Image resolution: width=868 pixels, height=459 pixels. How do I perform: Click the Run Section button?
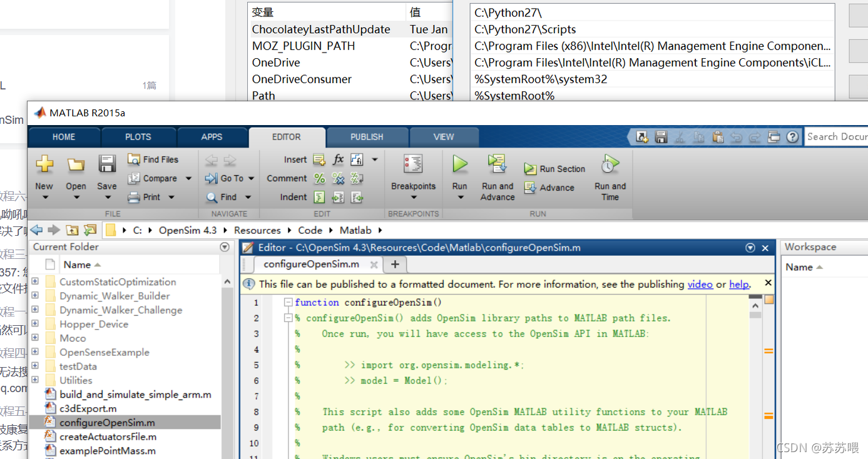pyautogui.click(x=554, y=169)
